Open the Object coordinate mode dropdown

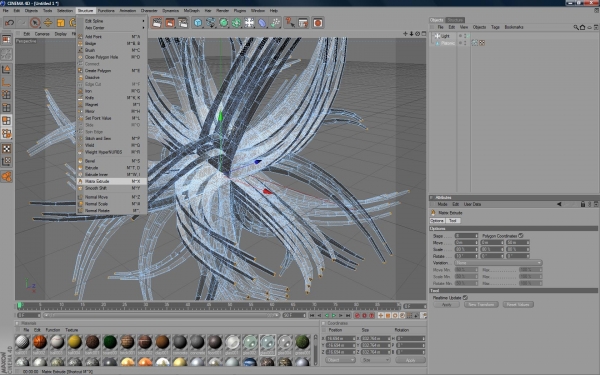341,360
